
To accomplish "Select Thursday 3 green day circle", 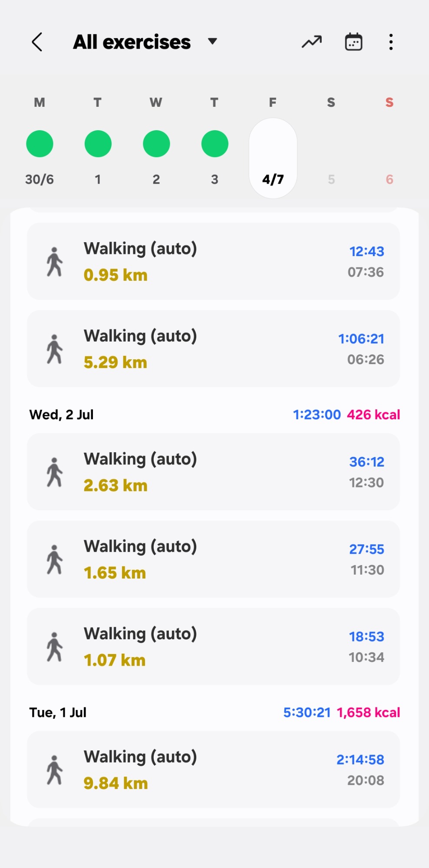I will [214, 144].
